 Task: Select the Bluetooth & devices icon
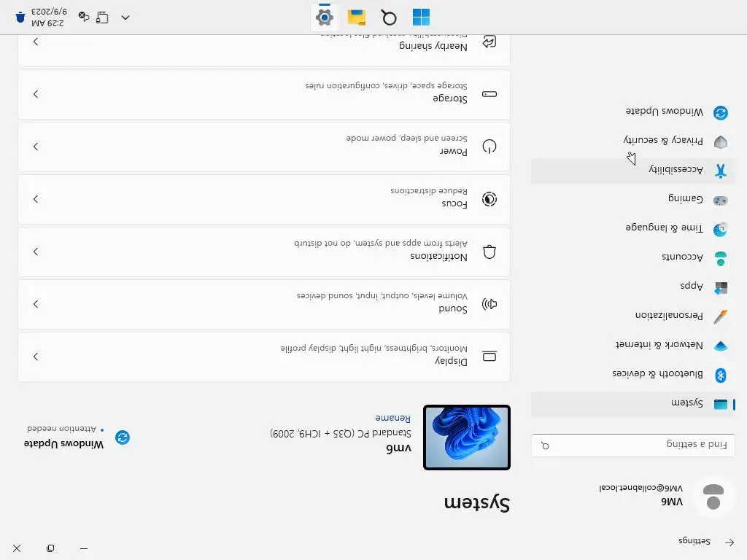point(720,376)
